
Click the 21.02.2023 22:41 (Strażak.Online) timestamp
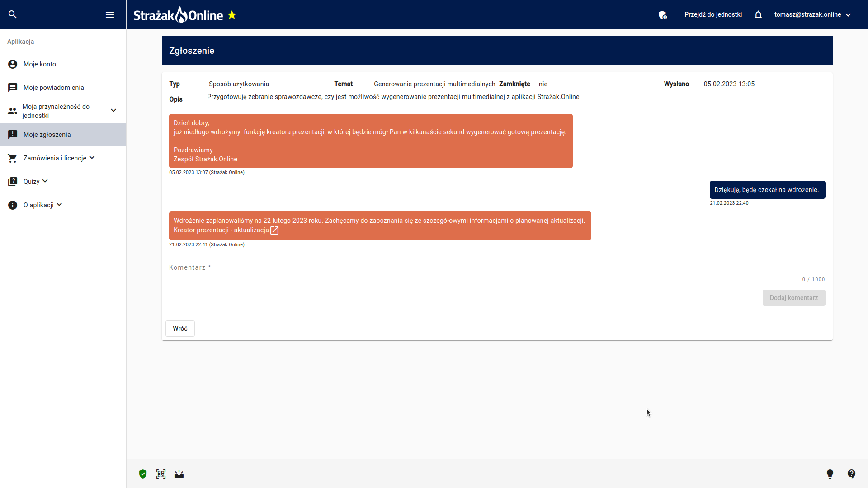207,245
